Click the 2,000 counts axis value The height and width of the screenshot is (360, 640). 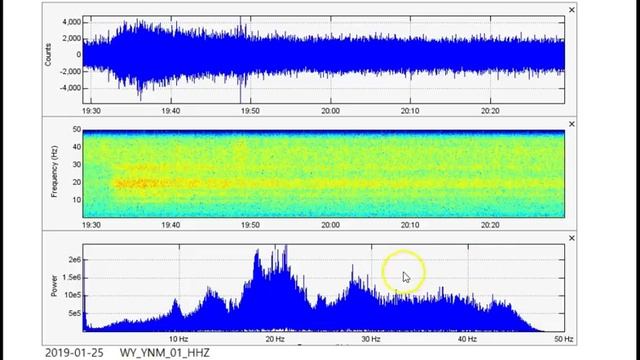pyautogui.click(x=71, y=38)
